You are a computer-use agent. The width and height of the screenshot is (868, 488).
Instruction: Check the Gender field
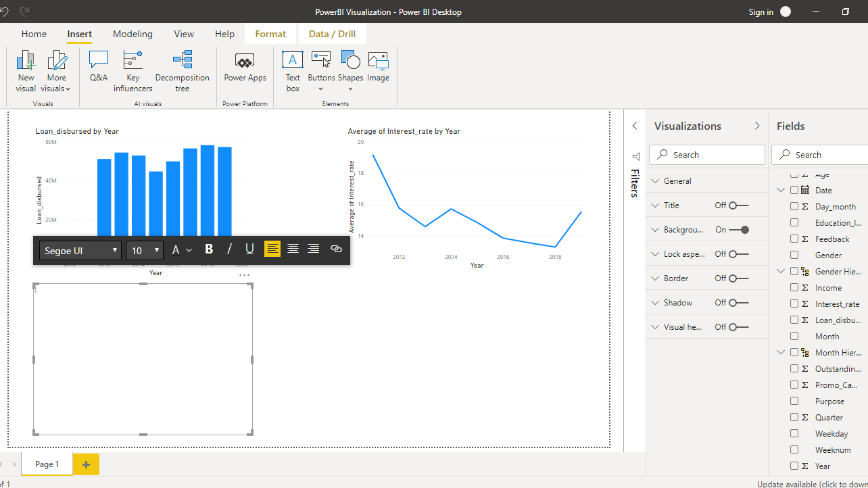(x=794, y=255)
